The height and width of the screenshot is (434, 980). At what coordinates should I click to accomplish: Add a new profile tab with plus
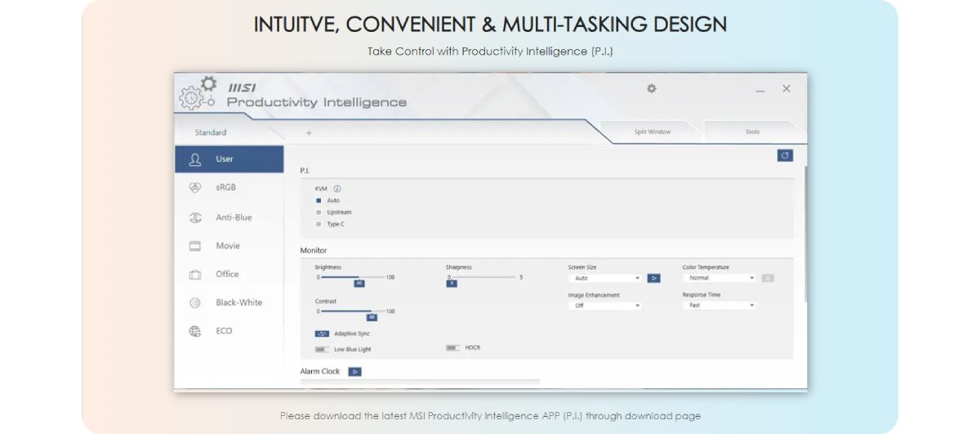click(309, 132)
